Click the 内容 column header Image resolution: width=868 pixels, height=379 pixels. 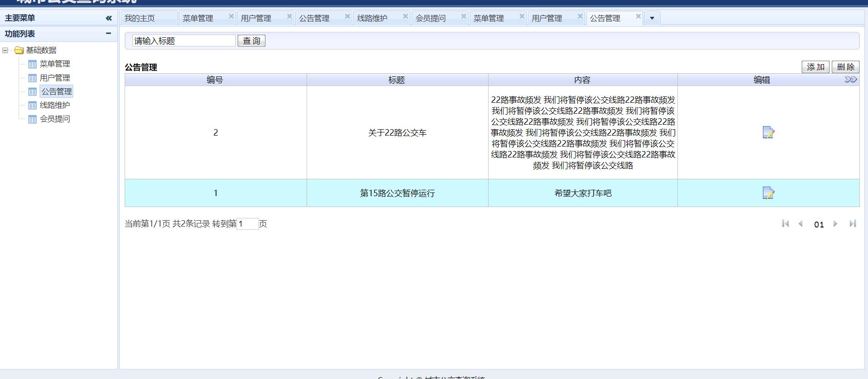[x=583, y=80]
